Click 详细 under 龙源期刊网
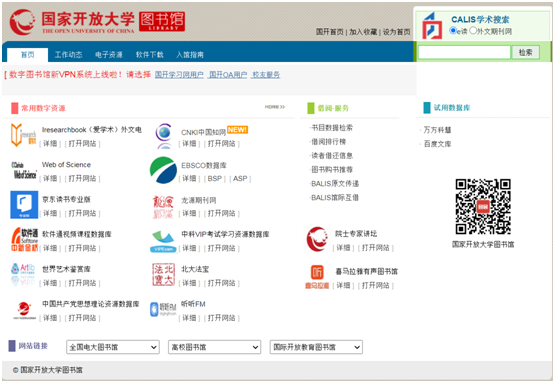555x383 pixels. [x=189, y=213]
